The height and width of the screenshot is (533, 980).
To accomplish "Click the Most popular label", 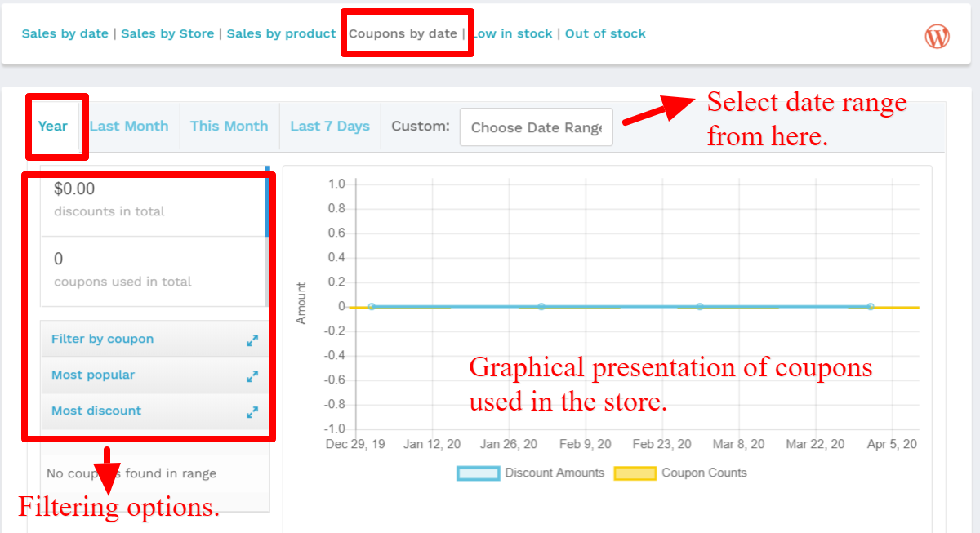I will coord(93,375).
